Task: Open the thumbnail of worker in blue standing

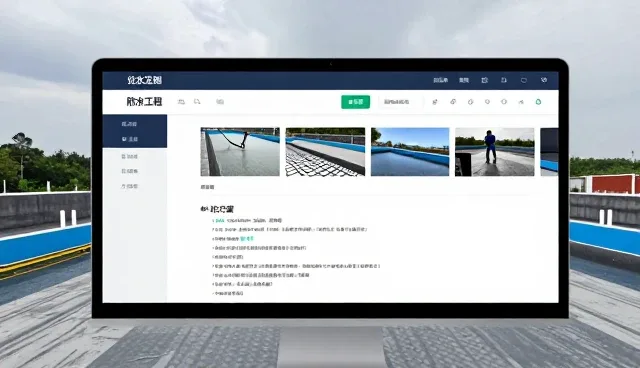Action: pos(495,152)
